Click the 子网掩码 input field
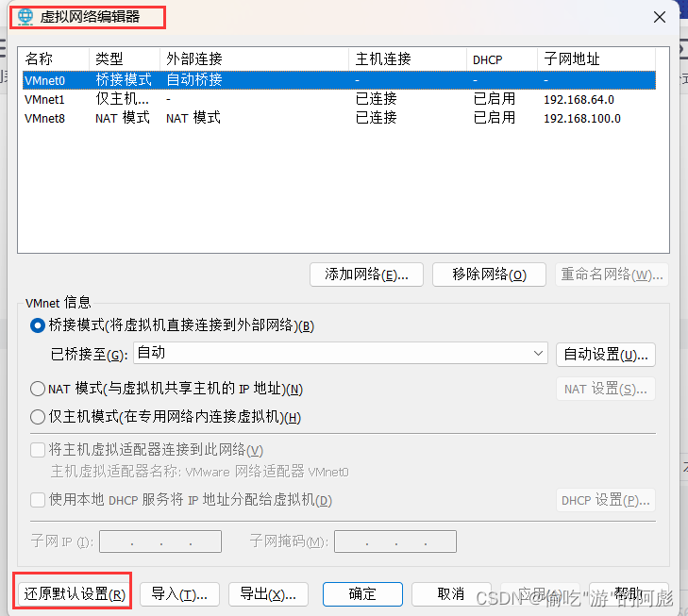 tap(395, 541)
